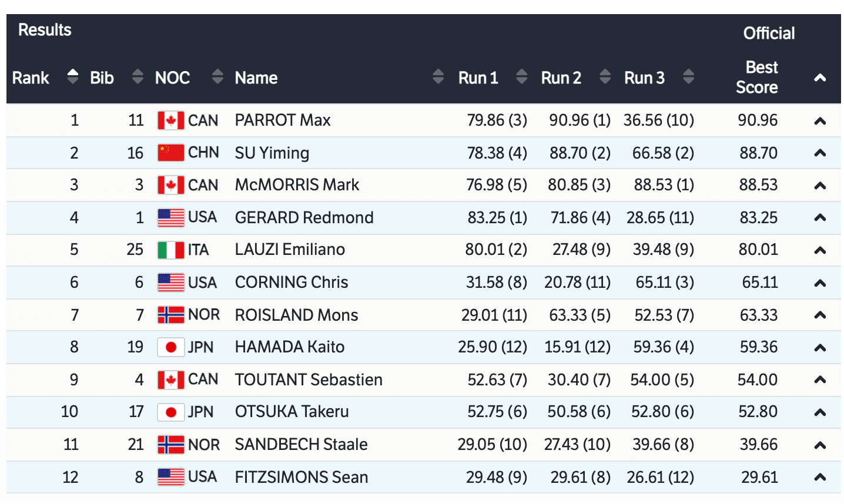
Task: Sort the table by Bib number arrows
Action: (x=138, y=77)
